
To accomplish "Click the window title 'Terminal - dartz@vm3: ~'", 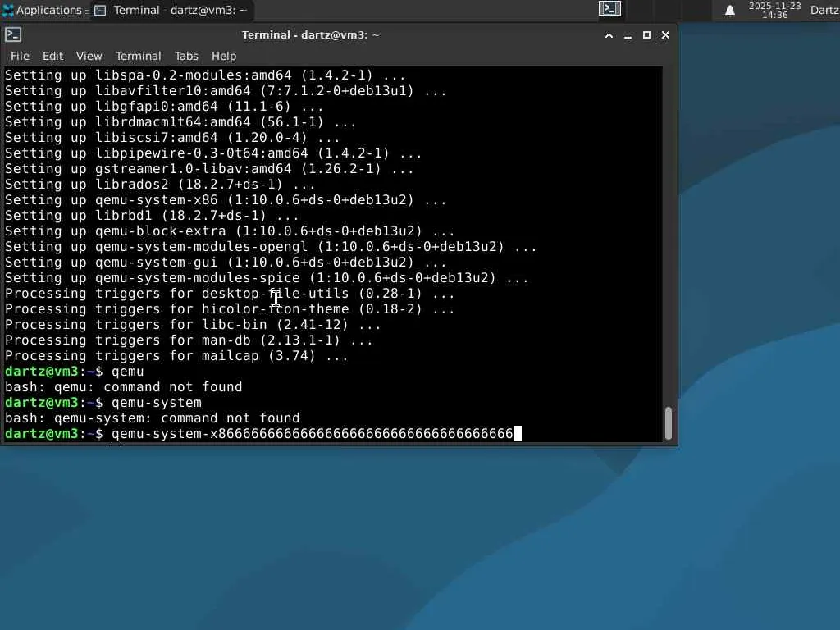I will pyautogui.click(x=310, y=35).
